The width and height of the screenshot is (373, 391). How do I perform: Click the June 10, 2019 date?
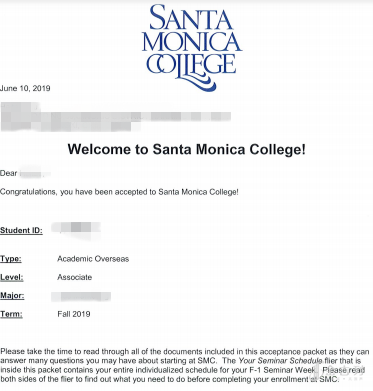25,88
